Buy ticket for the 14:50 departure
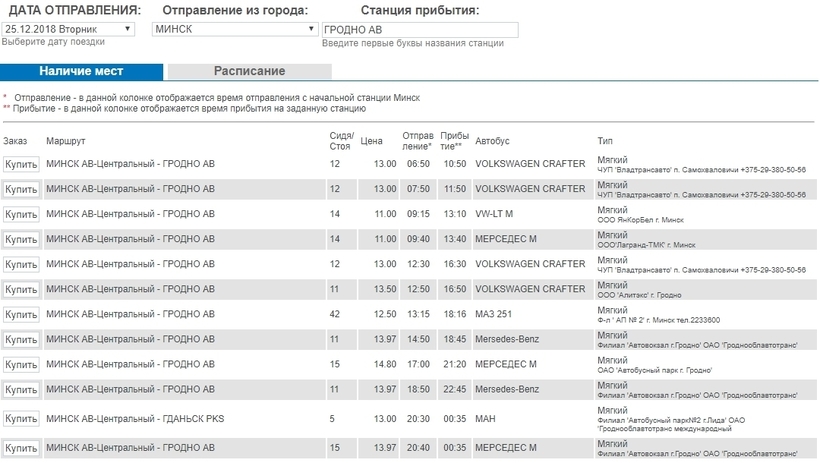Screen dimensions: 820x463 pyautogui.click(x=21, y=340)
